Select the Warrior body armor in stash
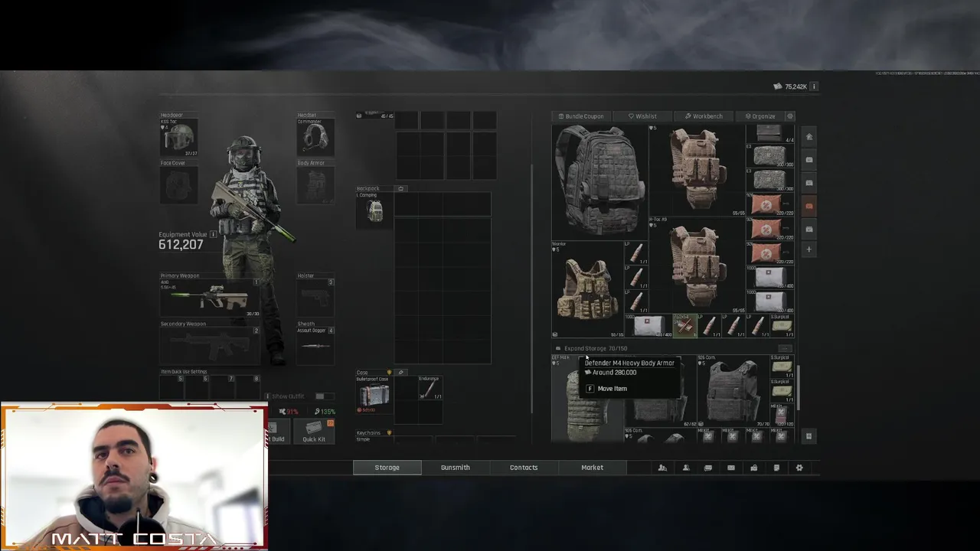The image size is (980, 551). click(588, 290)
